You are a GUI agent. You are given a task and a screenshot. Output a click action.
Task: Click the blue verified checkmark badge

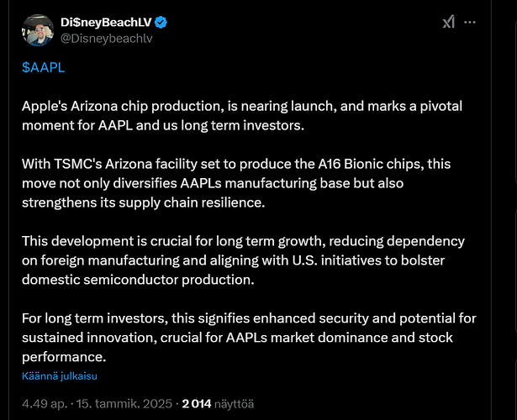pyautogui.click(x=161, y=23)
